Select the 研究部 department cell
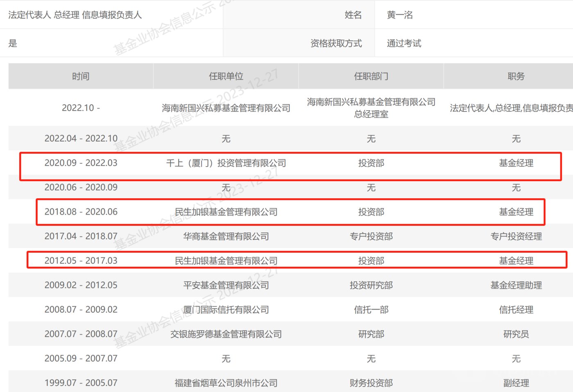This screenshot has height=392, width=573. (x=371, y=334)
